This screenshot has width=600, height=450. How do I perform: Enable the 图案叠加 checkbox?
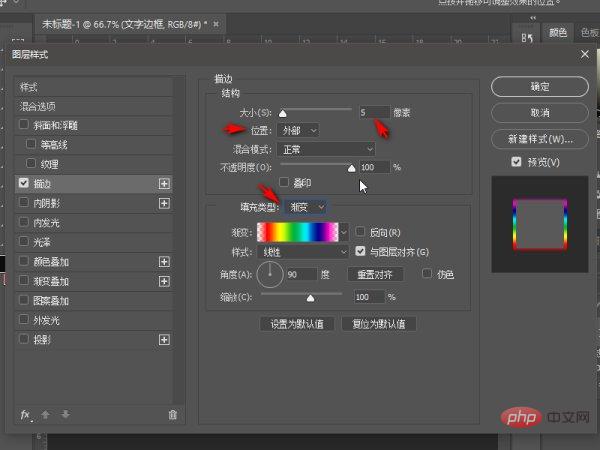[x=24, y=300]
